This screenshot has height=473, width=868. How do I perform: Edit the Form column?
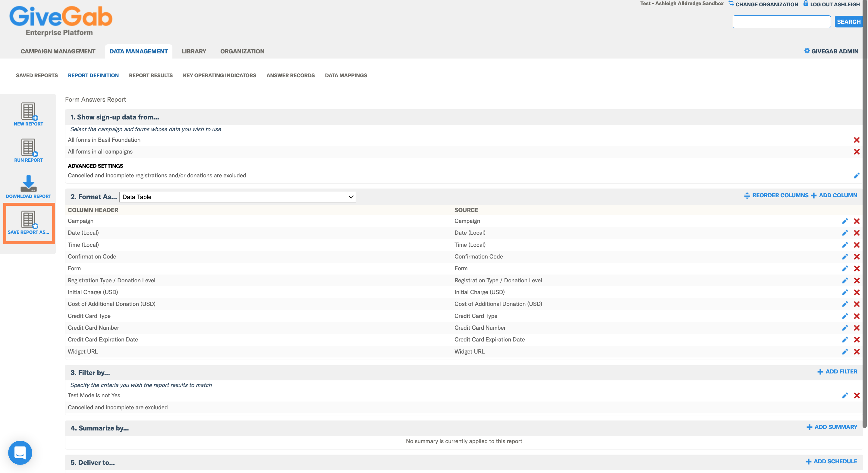(x=845, y=268)
